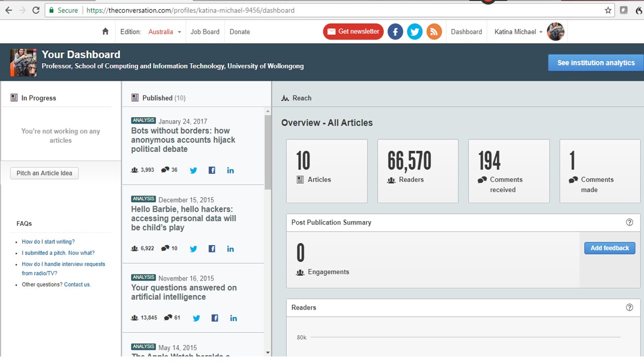Reload the page with refresh icon
Image resolution: width=644 pixels, height=362 pixels.
[x=36, y=10]
